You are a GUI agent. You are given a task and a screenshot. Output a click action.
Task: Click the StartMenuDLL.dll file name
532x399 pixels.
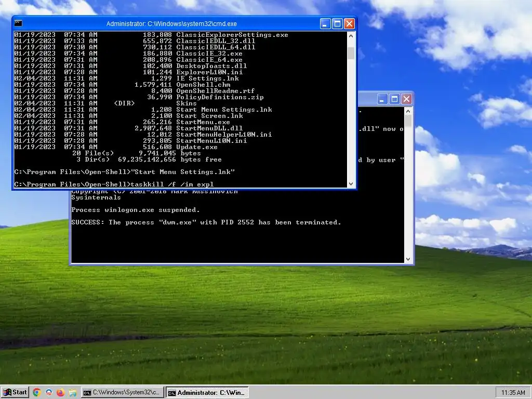209,128
